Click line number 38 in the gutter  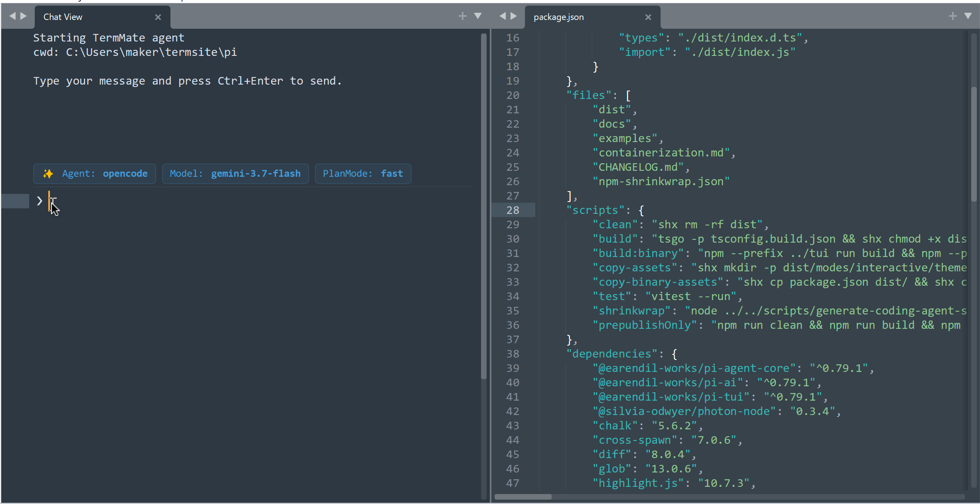pyautogui.click(x=513, y=354)
